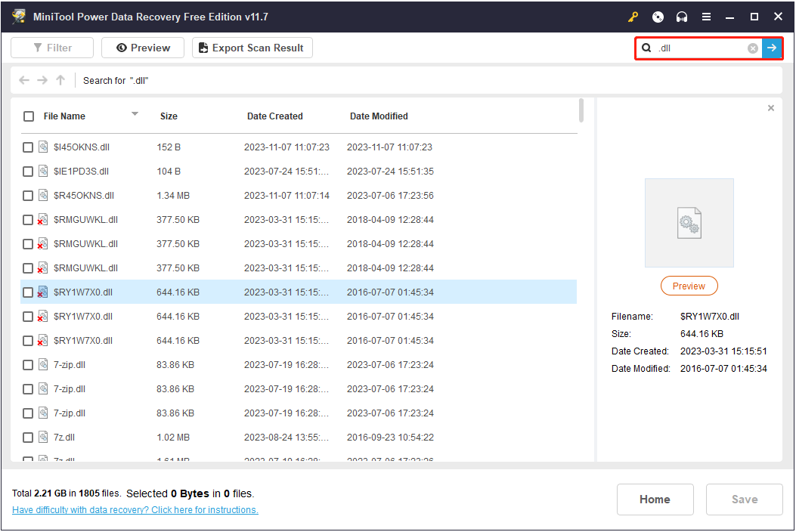Open the headset support icon
This screenshot has height=532, width=796.
click(681, 16)
